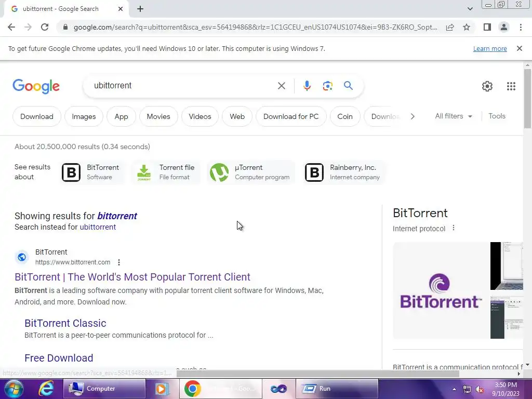Show more filter chips with right chevron
The height and width of the screenshot is (399, 532).
tap(412, 116)
